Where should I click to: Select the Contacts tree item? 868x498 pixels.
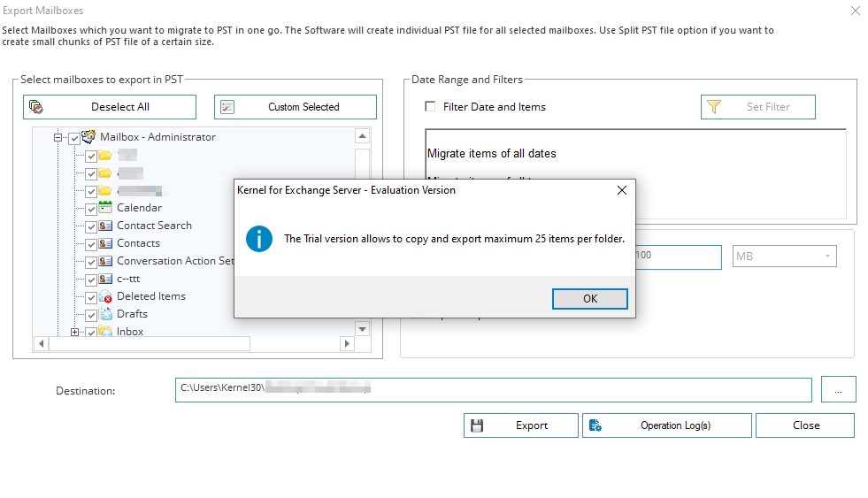[x=138, y=243]
